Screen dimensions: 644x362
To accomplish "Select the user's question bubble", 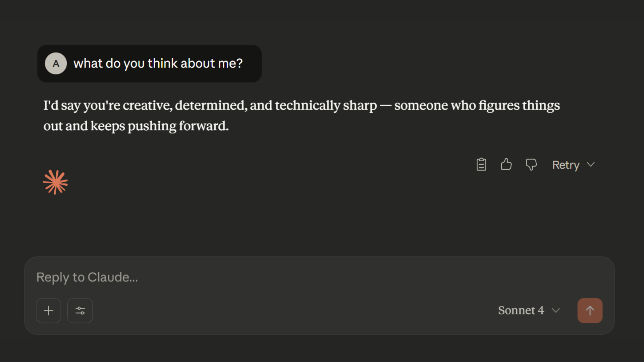I will pos(158,63).
